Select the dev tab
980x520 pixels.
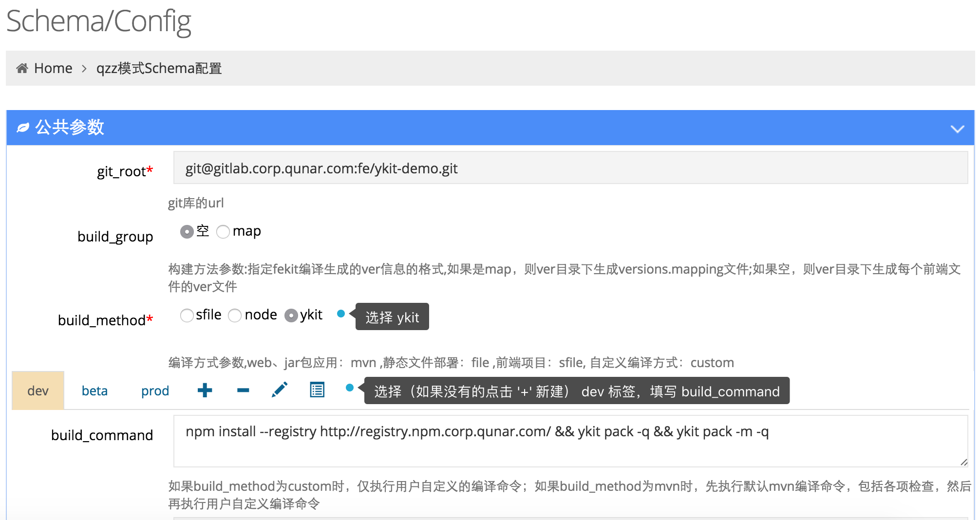coord(38,390)
